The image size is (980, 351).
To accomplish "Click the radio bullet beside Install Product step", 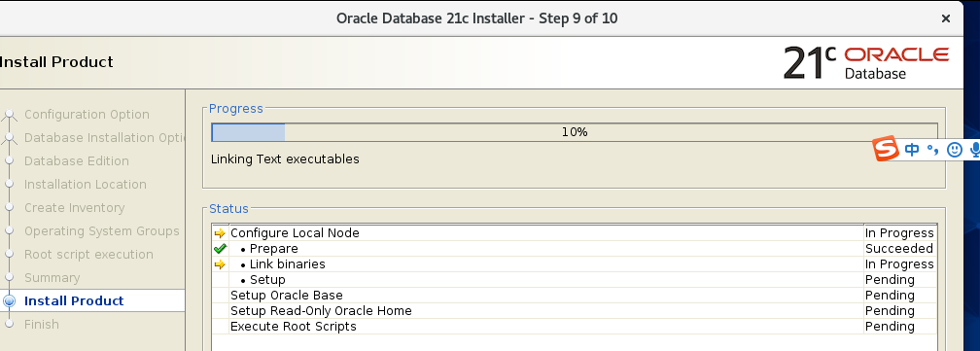I will (9, 301).
